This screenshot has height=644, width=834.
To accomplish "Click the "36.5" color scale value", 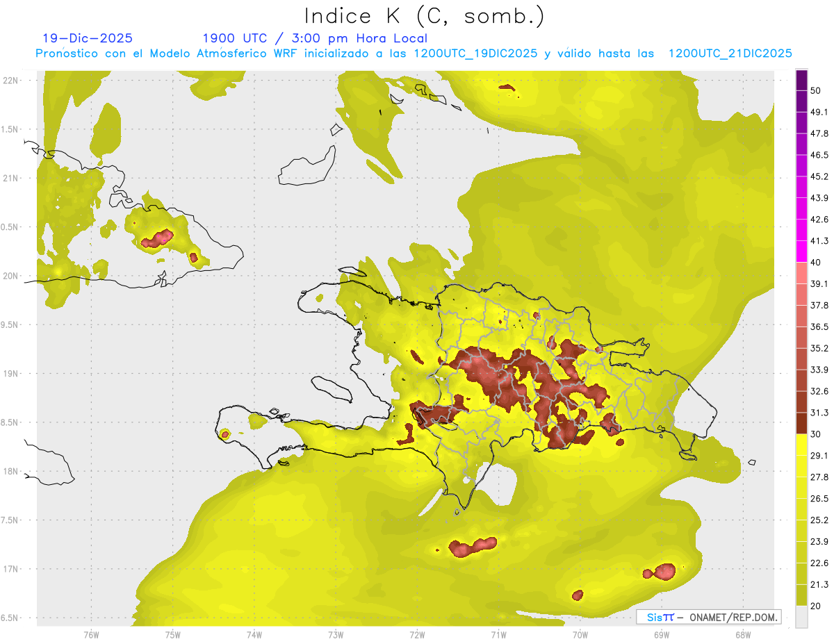I will [x=819, y=327].
